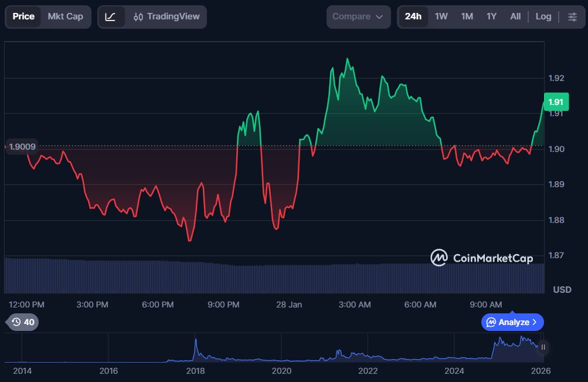Click the CoinMarketCap logo watermark
Viewport: 588px width, 382px height.
pyautogui.click(x=482, y=258)
